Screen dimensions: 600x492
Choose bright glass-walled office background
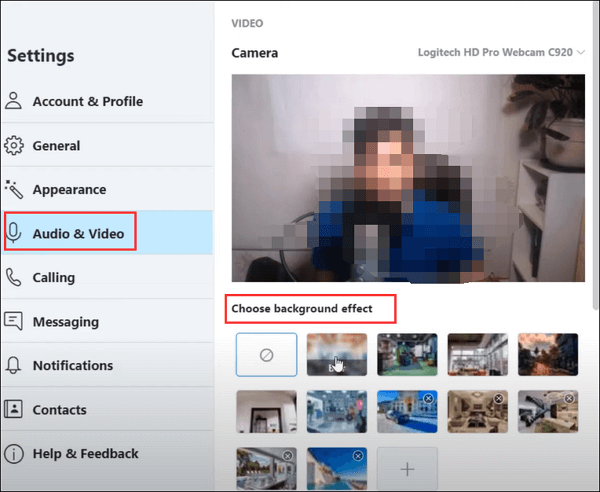[x=478, y=355]
